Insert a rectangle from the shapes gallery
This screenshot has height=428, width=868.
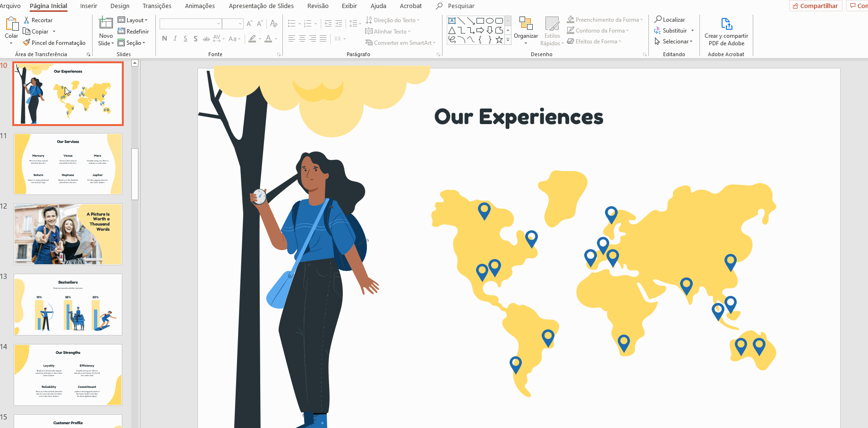pyautogui.click(x=480, y=20)
